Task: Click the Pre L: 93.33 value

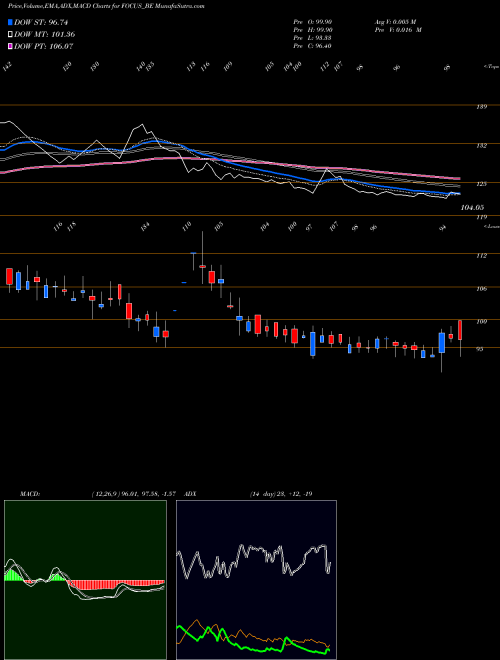Action: [313, 38]
